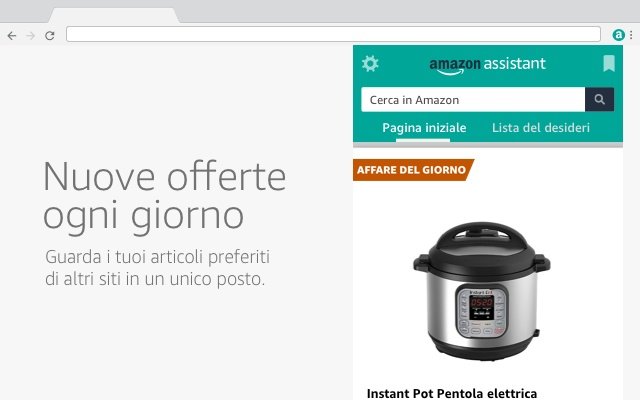Focus the browser address bar
Image resolution: width=640 pixels, height=400 pixels.
coord(333,34)
